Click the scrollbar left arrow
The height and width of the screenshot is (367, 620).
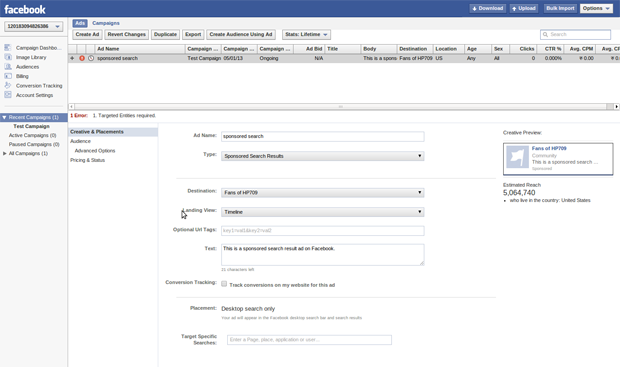(71, 106)
